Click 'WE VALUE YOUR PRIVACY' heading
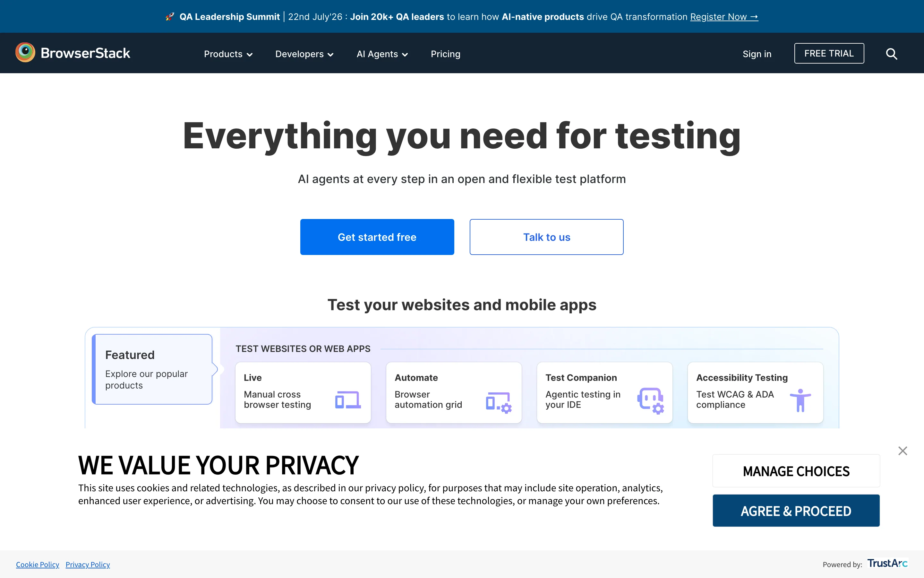This screenshot has width=924, height=578. tap(218, 465)
